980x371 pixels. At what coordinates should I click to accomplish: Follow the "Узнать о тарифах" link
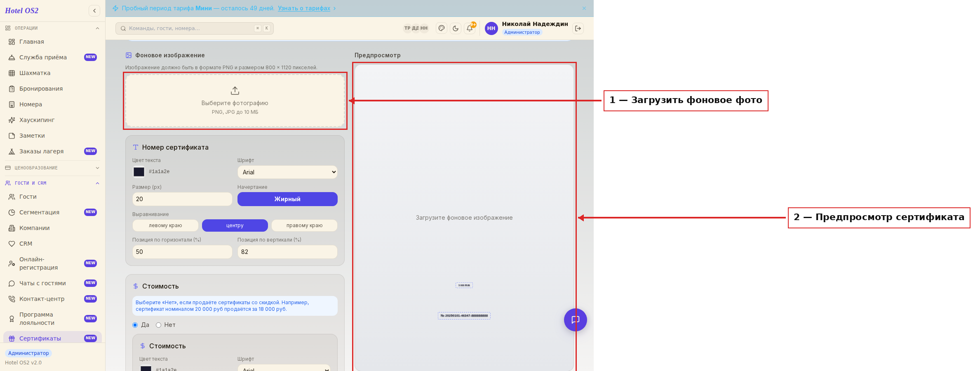(304, 8)
